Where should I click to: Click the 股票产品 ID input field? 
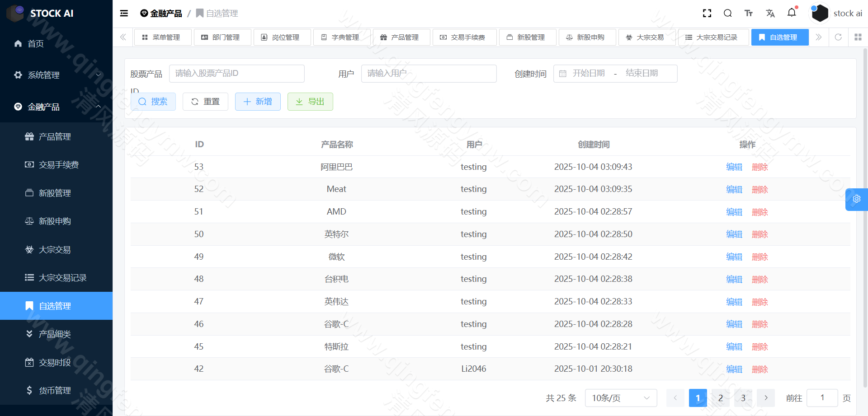236,73
